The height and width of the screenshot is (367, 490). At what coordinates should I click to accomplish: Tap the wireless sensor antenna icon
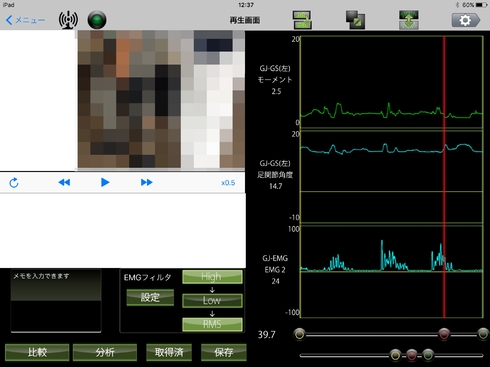pyautogui.click(x=68, y=20)
